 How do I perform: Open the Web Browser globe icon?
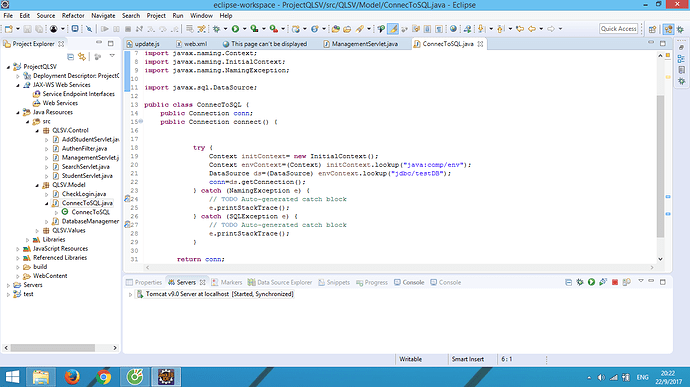tap(453, 29)
